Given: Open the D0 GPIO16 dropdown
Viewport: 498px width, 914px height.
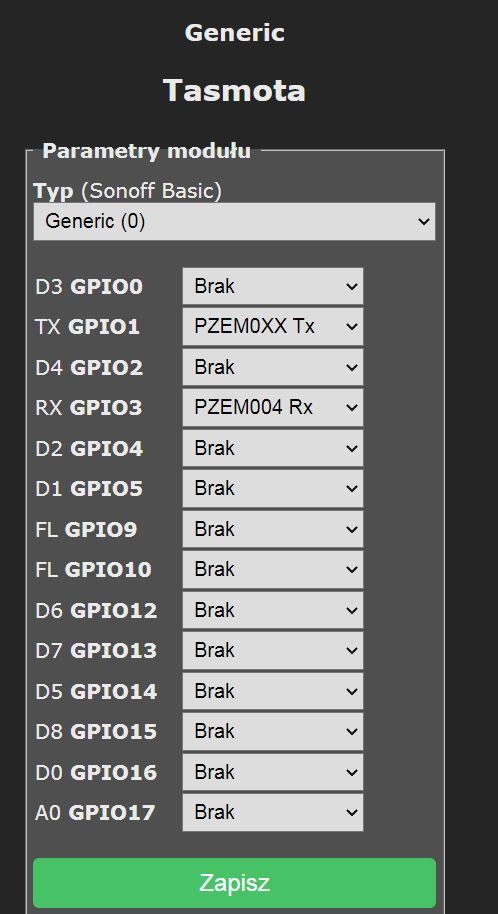Looking at the screenshot, I should (273, 772).
